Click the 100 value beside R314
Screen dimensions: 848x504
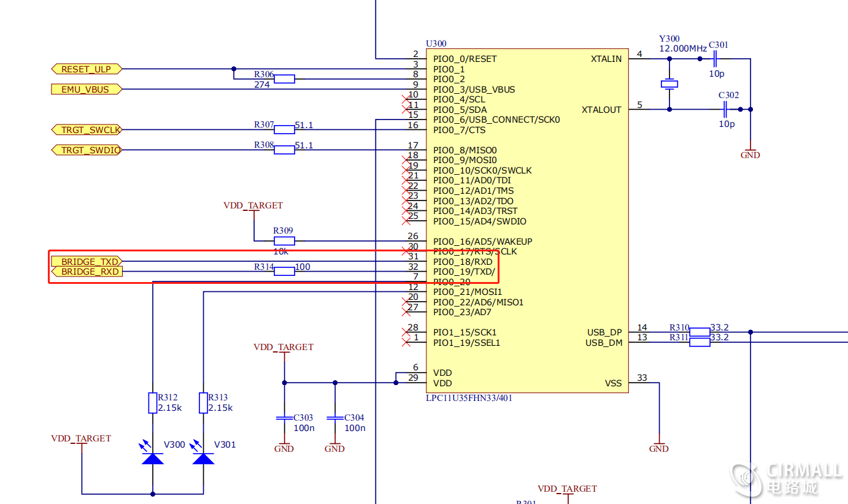303,267
